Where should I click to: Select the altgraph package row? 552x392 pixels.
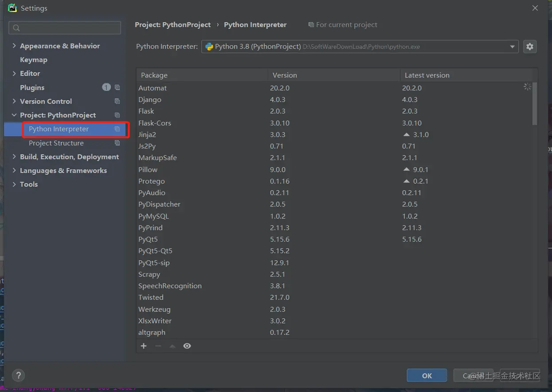coord(334,332)
